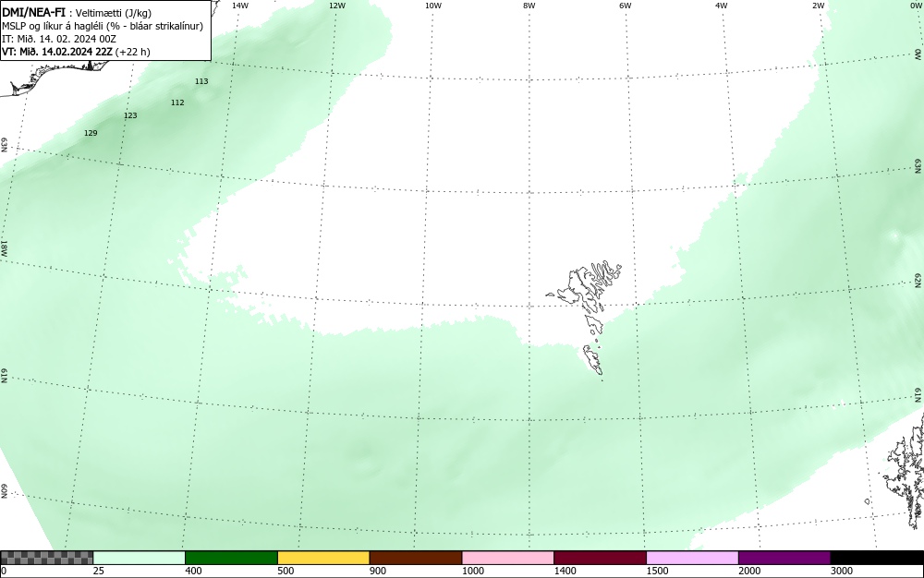The height and width of the screenshot is (578, 924).
Task: Click the DMI/NEA-FI title text
Action: 33,12
